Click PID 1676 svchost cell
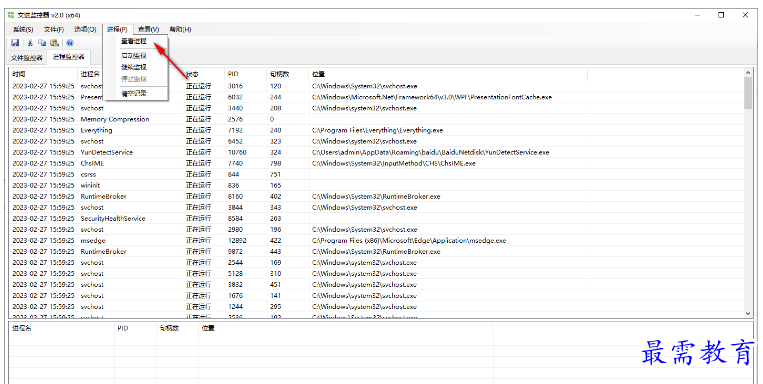Viewport: 763px width, 384px height. (236, 296)
